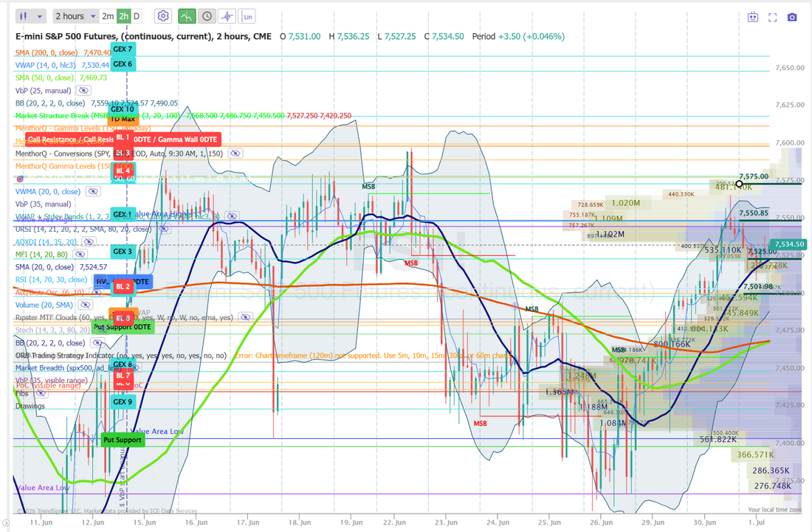Select the crosshair cursor tool icon
Image resolution: width=812 pixels, height=532 pixels.
(227, 16)
